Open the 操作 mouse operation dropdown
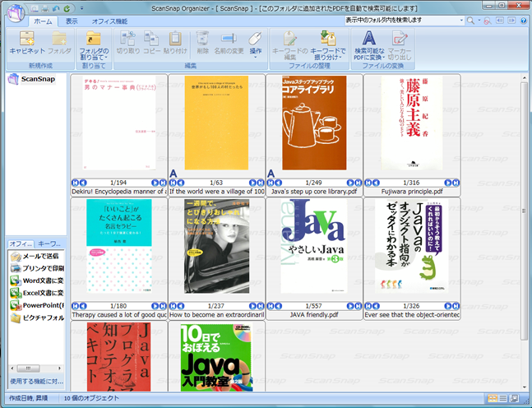532x408 pixels. coord(256,44)
